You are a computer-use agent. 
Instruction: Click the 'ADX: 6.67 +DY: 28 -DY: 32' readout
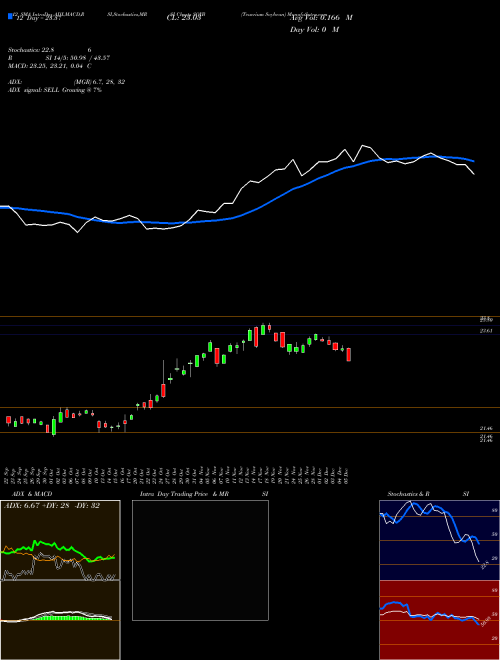pyautogui.click(x=52, y=506)
